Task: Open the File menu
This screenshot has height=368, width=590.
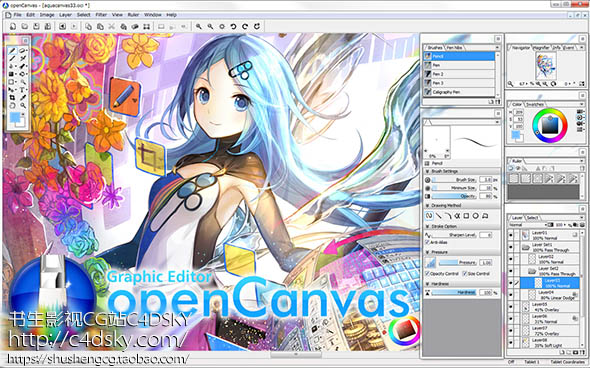Action: click(x=18, y=15)
